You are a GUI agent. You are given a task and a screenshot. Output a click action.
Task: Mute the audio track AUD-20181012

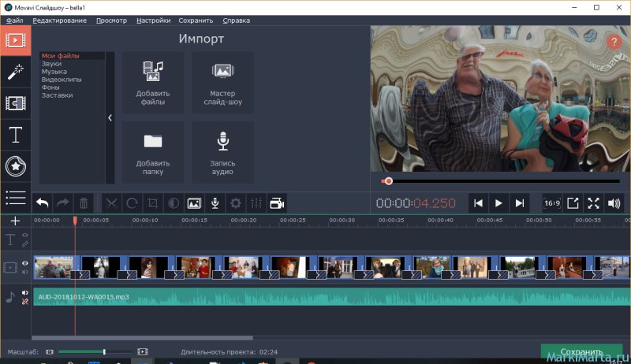click(x=25, y=293)
